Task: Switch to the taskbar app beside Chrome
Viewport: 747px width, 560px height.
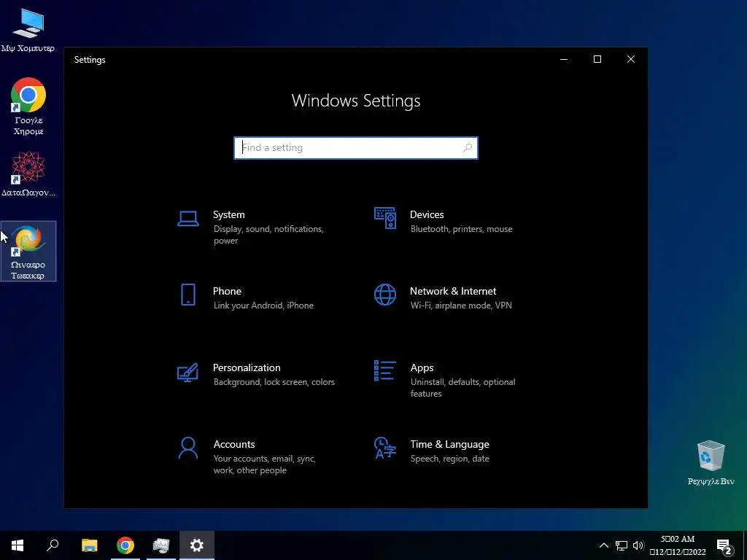Action: 161,545
